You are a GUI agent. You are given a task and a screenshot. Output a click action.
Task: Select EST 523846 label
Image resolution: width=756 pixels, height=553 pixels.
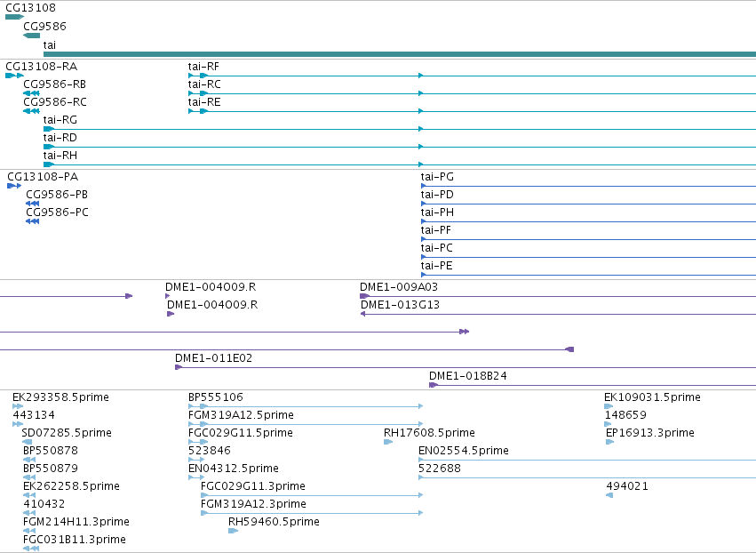click(x=210, y=451)
